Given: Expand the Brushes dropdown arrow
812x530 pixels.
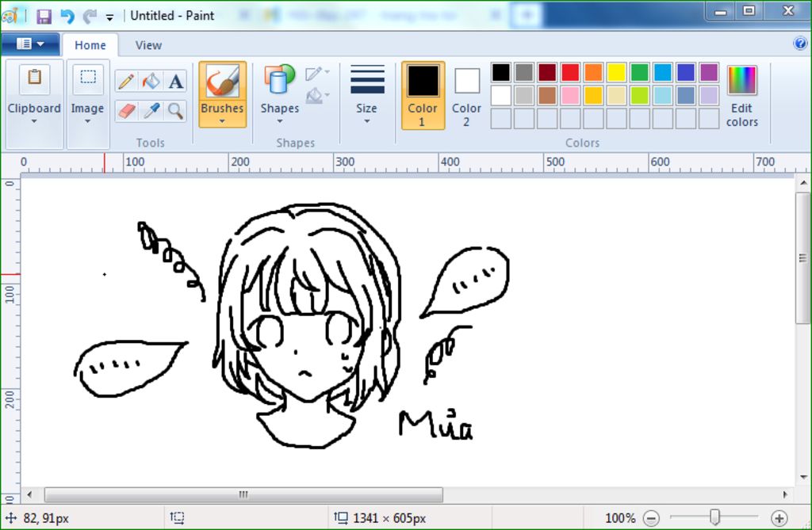Looking at the screenshot, I should [x=222, y=121].
